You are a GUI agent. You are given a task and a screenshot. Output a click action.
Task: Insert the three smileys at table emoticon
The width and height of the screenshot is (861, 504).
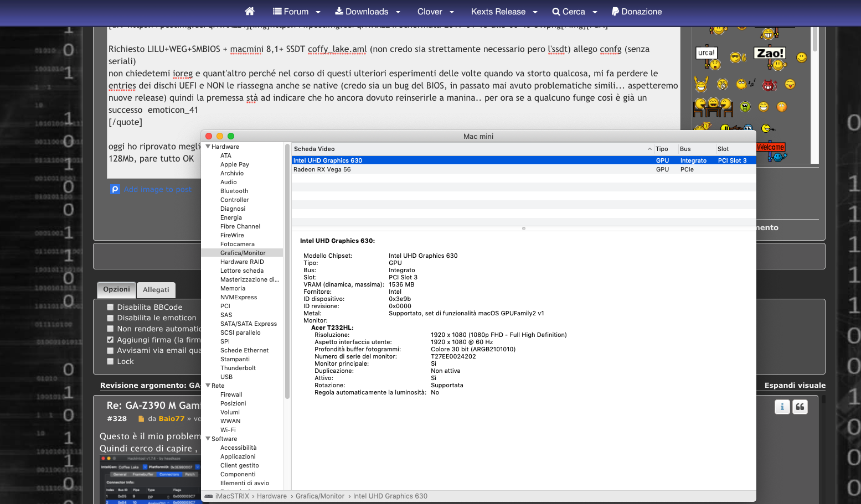pyautogui.click(x=713, y=107)
